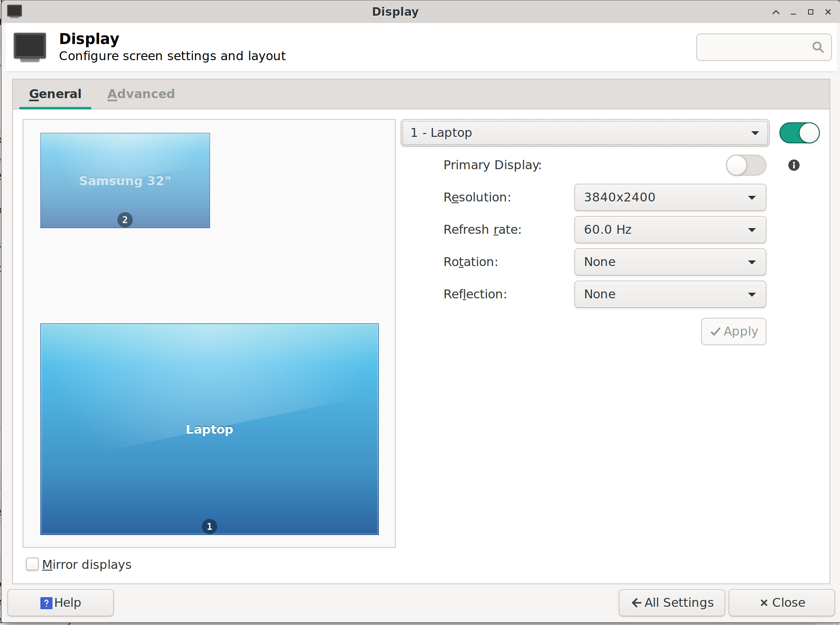Disable the Laptop output toggle switch
The width and height of the screenshot is (840, 625).
click(799, 133)
